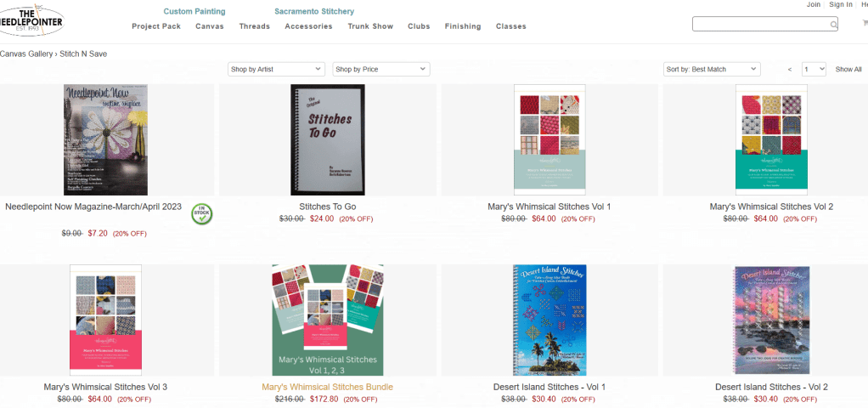The width and height of the screenshot is (868, 408).
Task: Open the Trunk Show menu
Action: click(x=370, y=26)
